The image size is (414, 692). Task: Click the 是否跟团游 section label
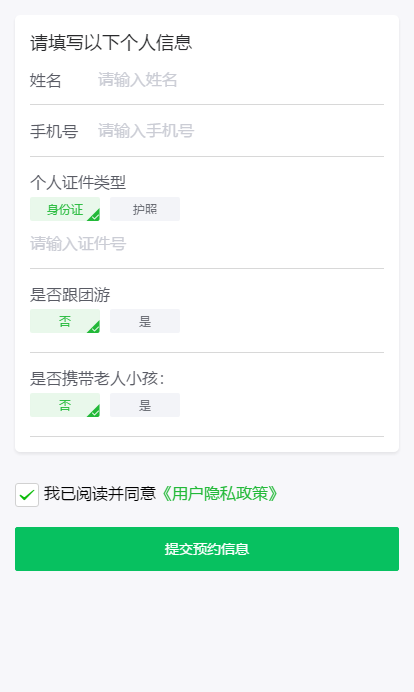pyautogui.click(x=70, y=295)
